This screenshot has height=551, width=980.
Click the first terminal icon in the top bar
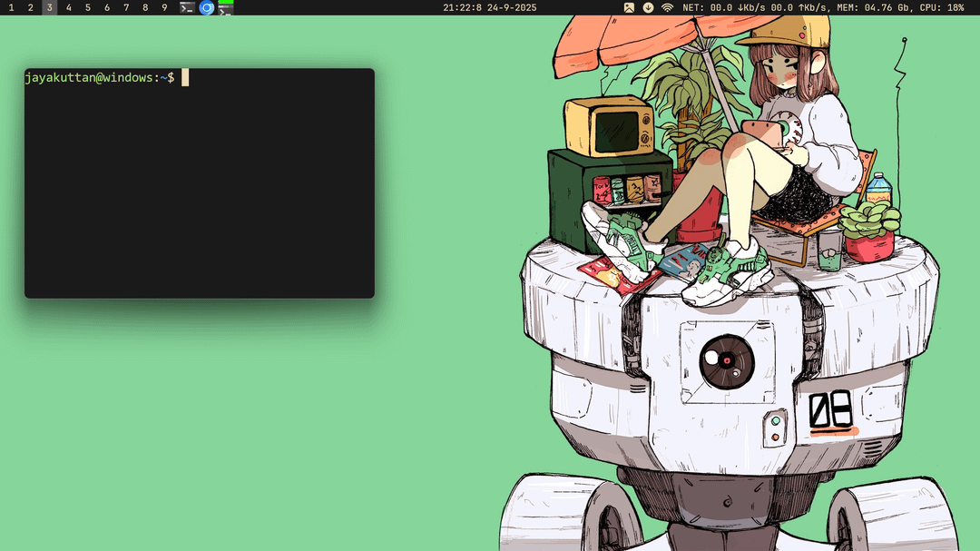pos(187,7)
